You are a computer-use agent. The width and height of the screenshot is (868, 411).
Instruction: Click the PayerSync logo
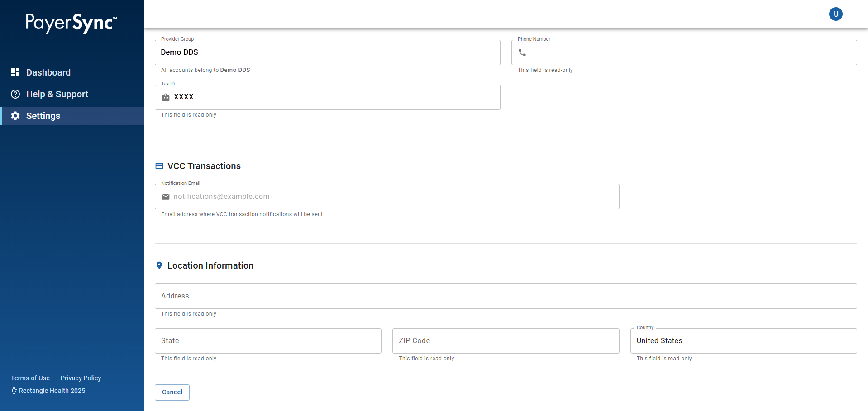[72, 23]
